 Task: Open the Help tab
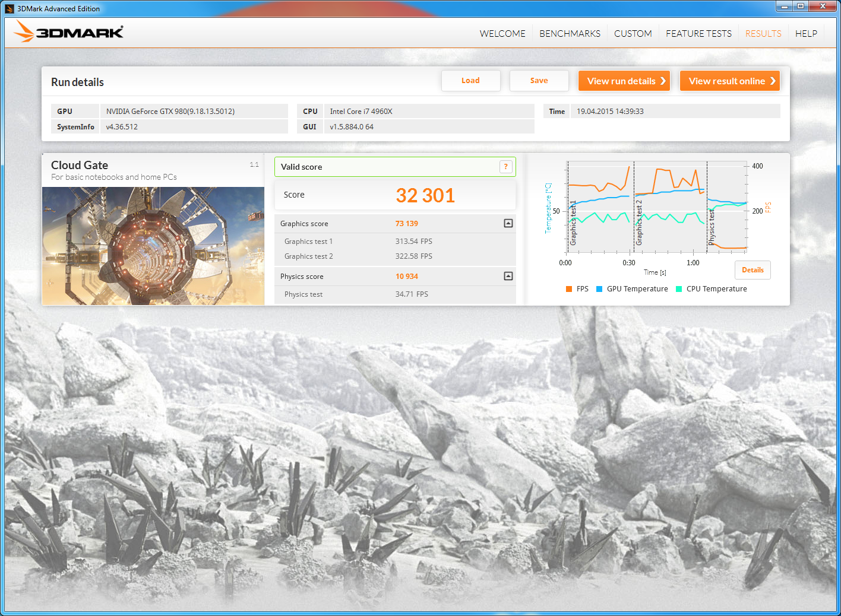806,34
